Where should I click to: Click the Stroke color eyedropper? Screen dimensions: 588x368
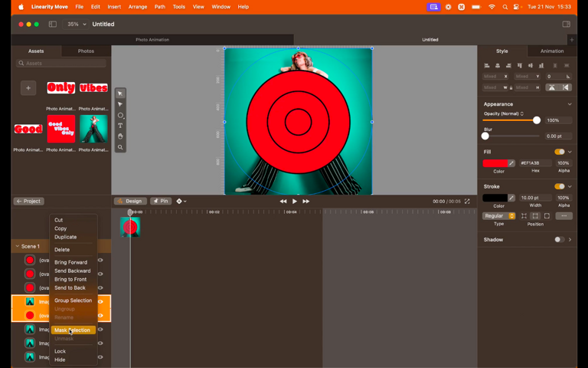tap(511, 198)
